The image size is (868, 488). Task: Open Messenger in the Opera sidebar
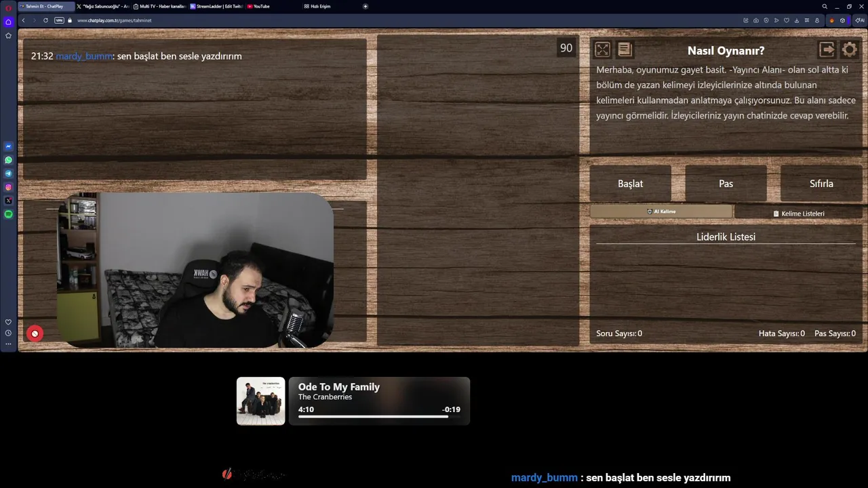(8, 146)
